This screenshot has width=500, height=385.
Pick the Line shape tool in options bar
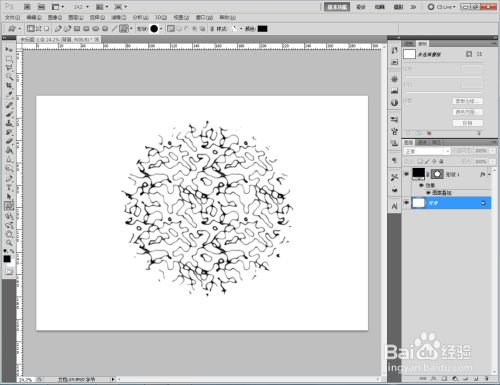tap(114, 29)
